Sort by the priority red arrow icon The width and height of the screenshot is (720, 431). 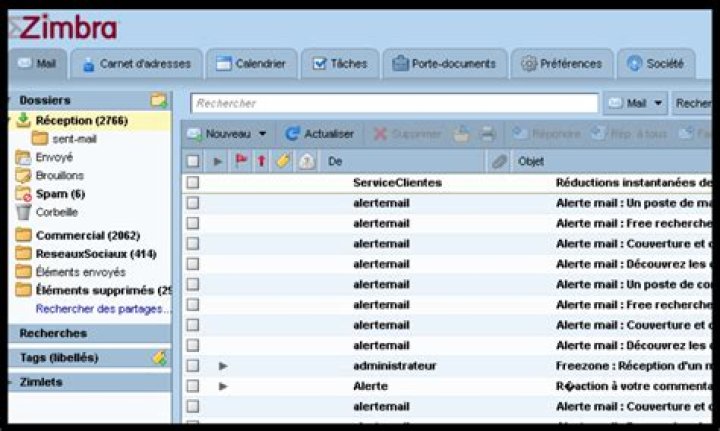[x=261, y=161]
